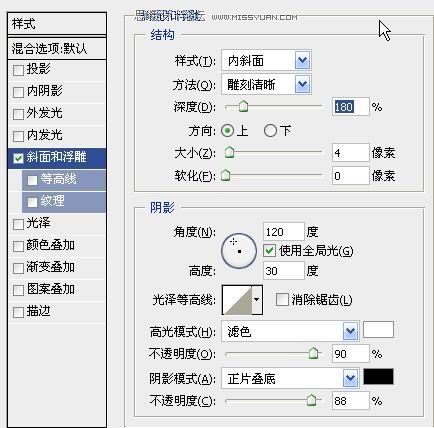Click the highlight 不透明度(O) slider handle
434x428 pixels.
[313, 353]
